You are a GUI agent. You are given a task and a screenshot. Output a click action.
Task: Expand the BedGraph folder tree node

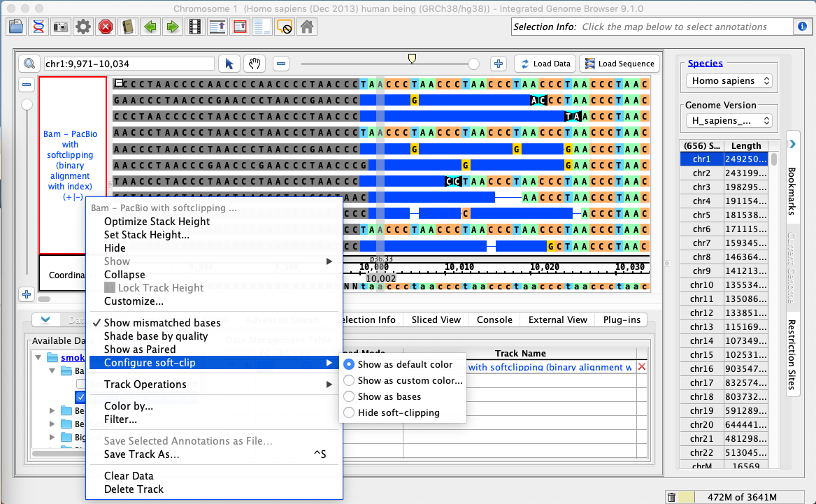[52, 424]
